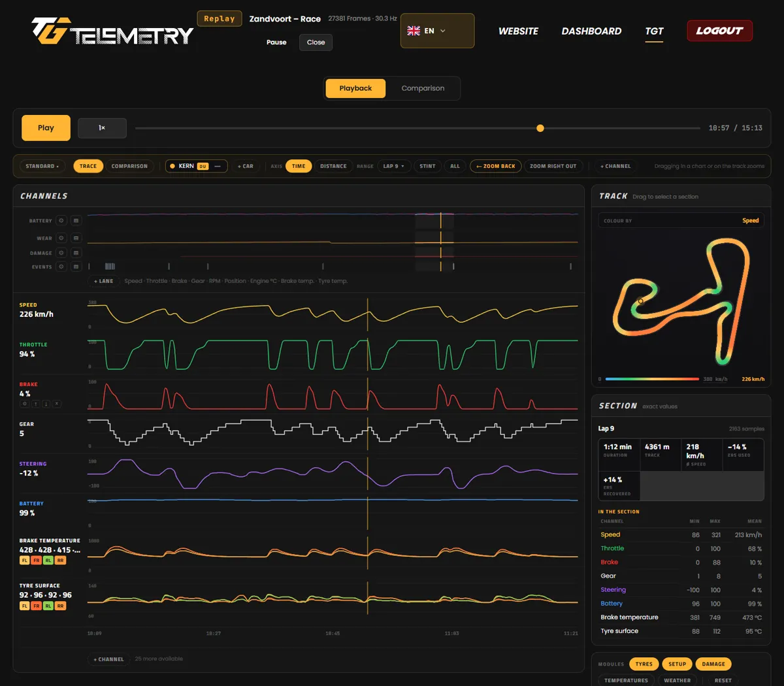The height and width of the screenshot is (686, 784).
Task: Click the Reset modules button
Action: click(x=723, y=680)
